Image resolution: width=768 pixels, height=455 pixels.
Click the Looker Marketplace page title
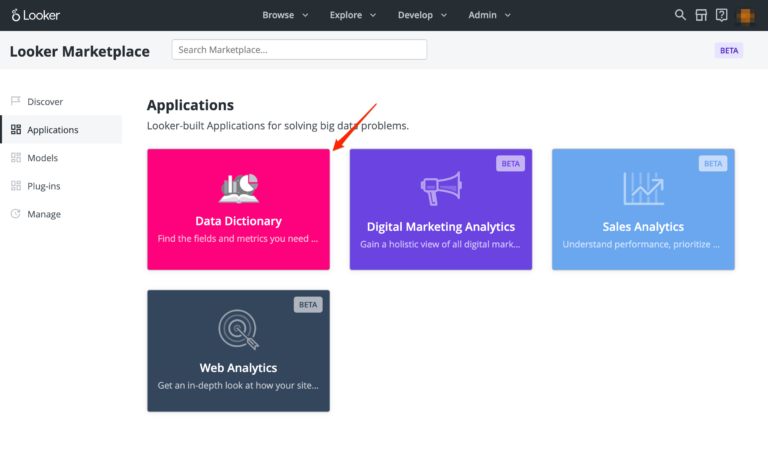80,51
